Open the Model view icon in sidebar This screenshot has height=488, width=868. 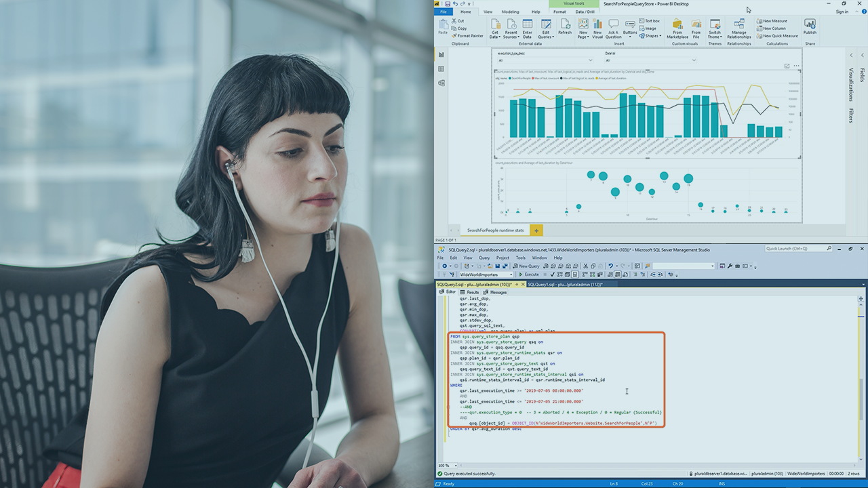[441, 83]
